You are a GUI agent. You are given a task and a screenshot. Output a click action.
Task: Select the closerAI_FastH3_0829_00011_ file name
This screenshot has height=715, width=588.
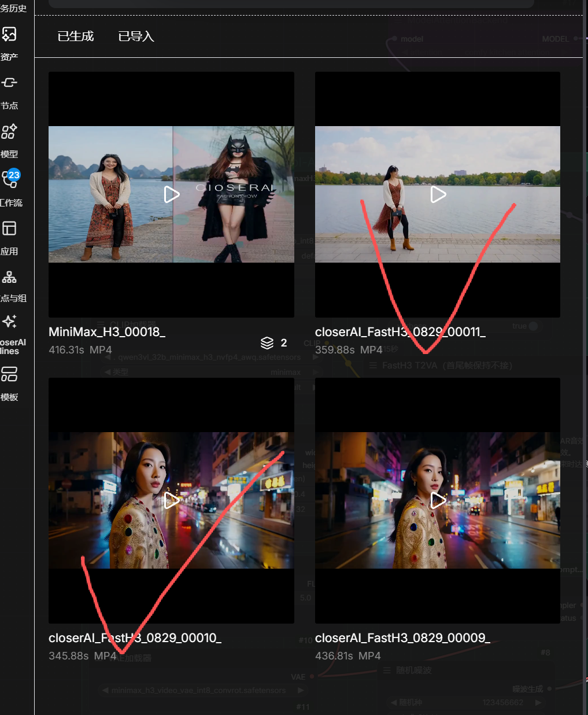point(400,332)
